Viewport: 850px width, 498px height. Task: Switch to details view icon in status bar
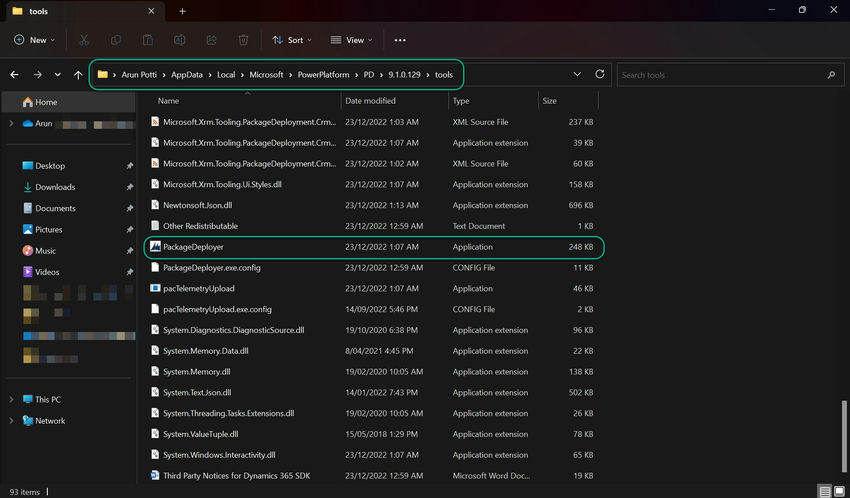825,491
